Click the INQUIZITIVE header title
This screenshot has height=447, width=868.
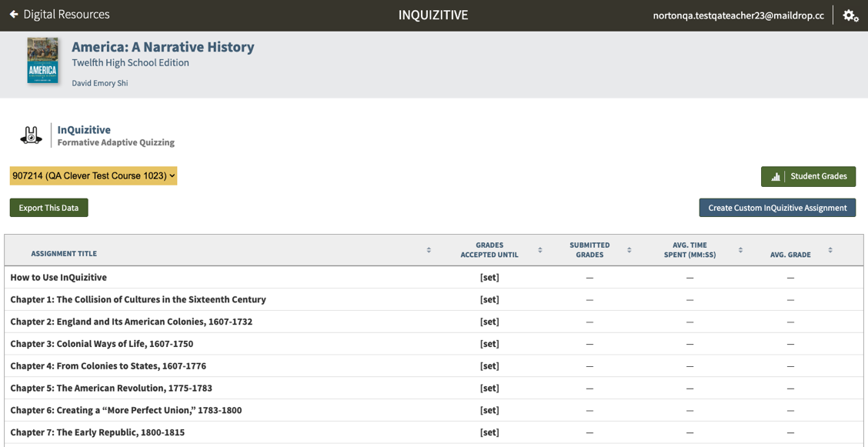(433, 15)
